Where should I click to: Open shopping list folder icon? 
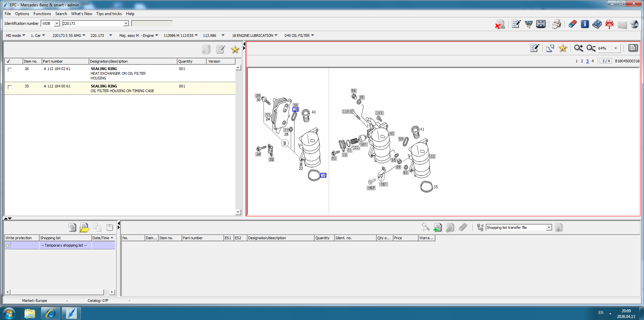[85, 228]
